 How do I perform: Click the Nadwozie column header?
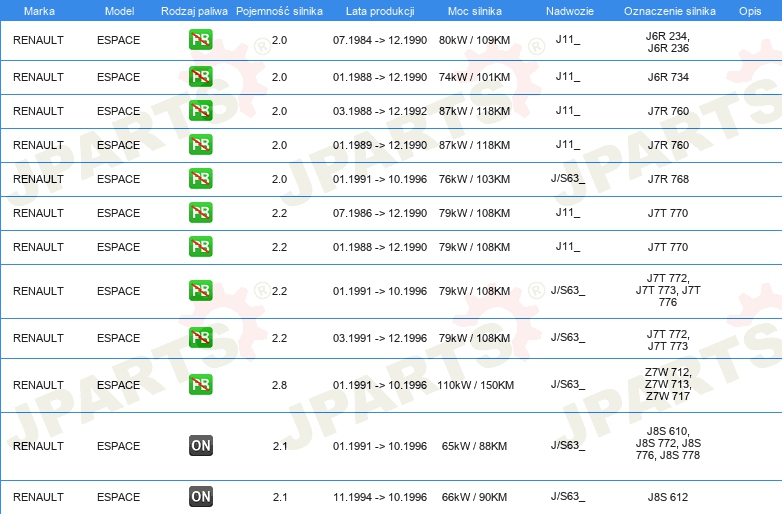570,11
